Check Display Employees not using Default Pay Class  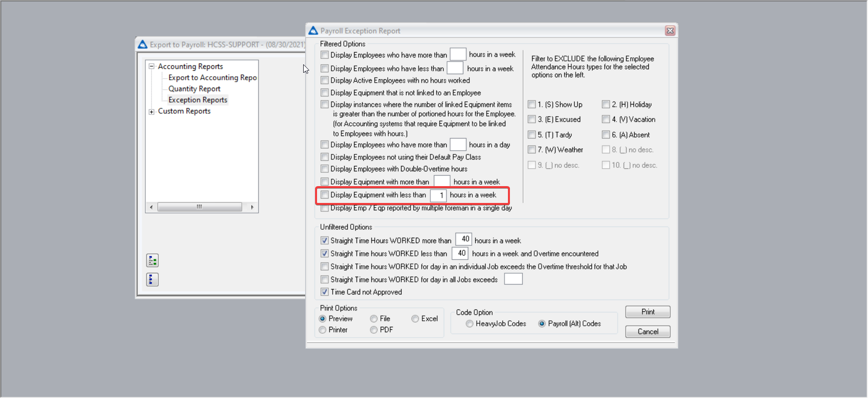click(324, 157)
